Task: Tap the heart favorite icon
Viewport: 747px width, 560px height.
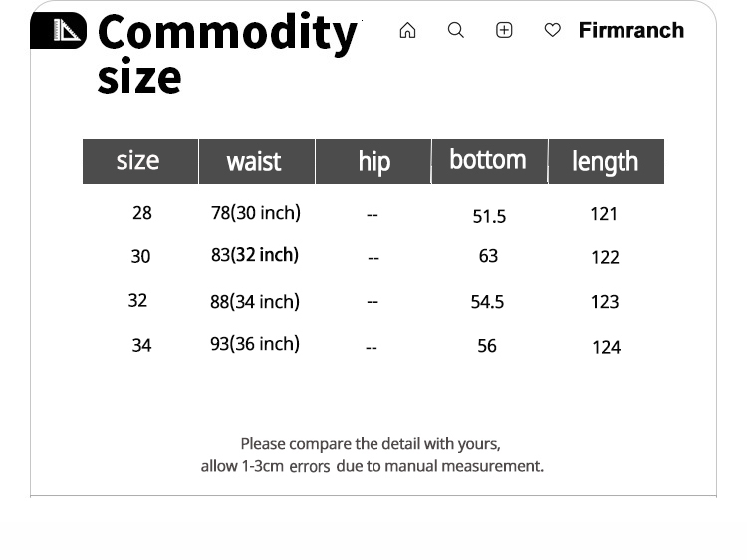Action: pyautogui.click(x=552, y=31)
